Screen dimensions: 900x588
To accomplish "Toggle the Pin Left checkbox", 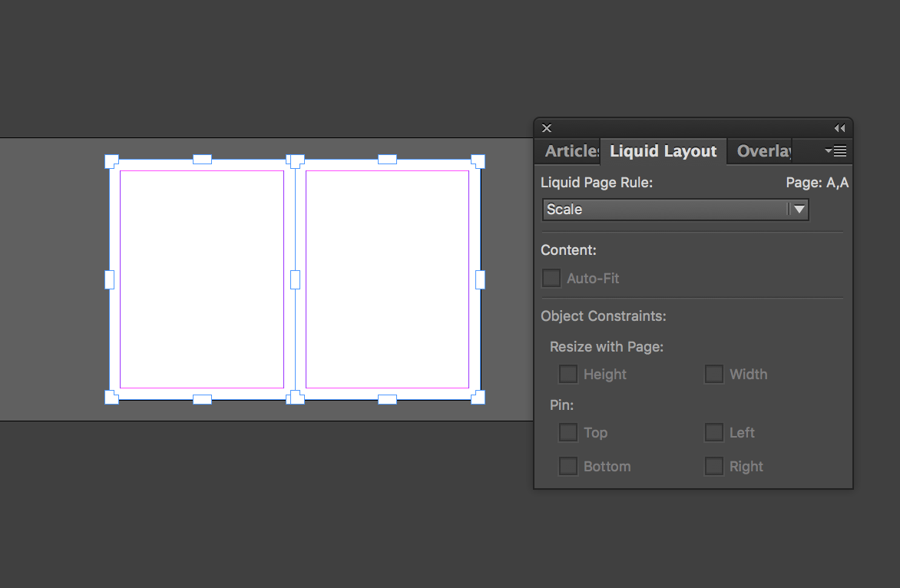I will click(x=713, y=432).
